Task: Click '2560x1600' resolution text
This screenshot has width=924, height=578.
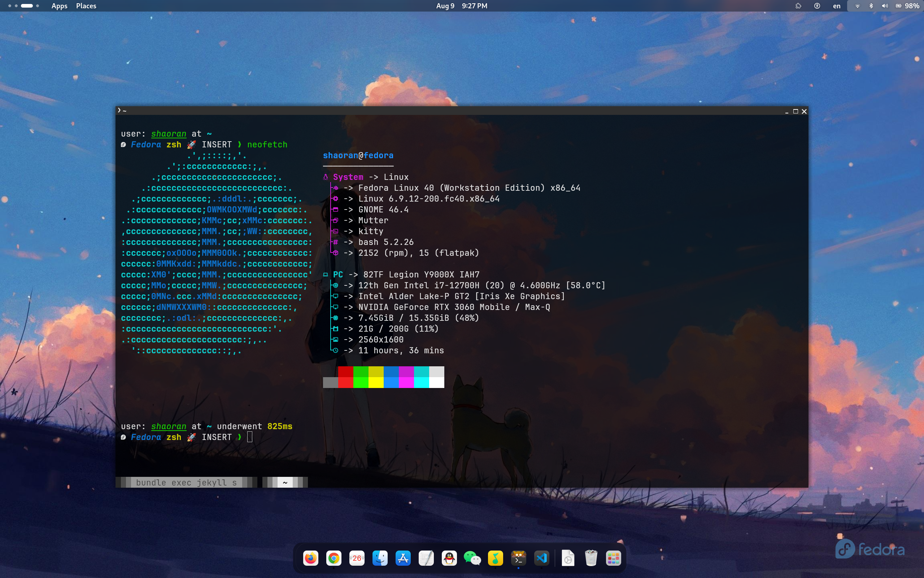Action: (381, 340)
